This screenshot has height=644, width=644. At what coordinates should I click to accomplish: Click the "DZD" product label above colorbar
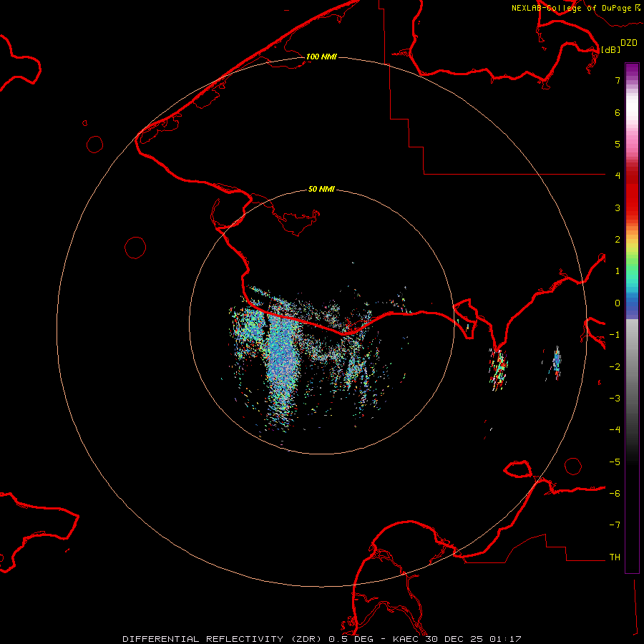pyautogui.click(x=629, y=43)
